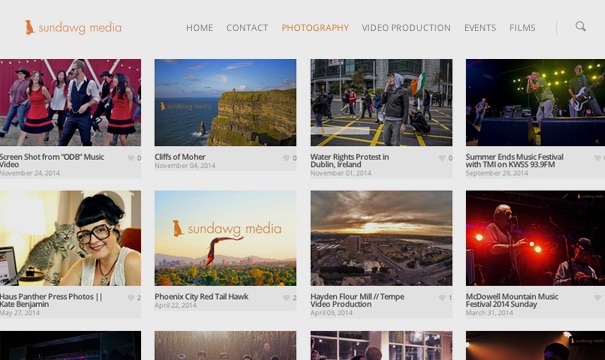This screenshot has width=605, height=360.
Task: Click "Water Rights Protest in Dublin, Ireland" title
Action: pos(350,161)
